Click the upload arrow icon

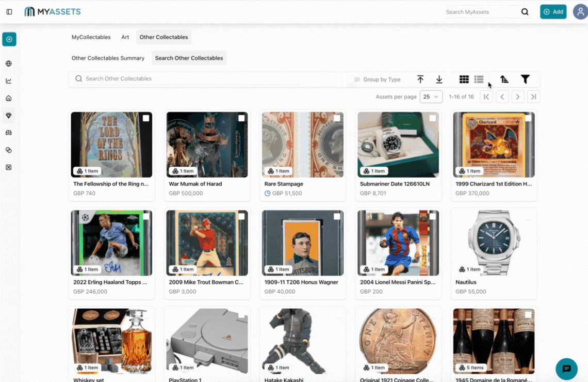[x=420, y=79]
